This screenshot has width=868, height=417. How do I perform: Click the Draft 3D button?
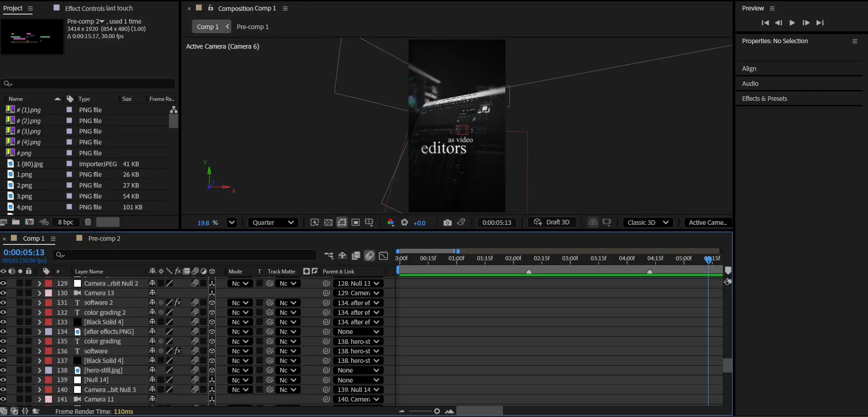pyautogui.click(x=552, y=223)
